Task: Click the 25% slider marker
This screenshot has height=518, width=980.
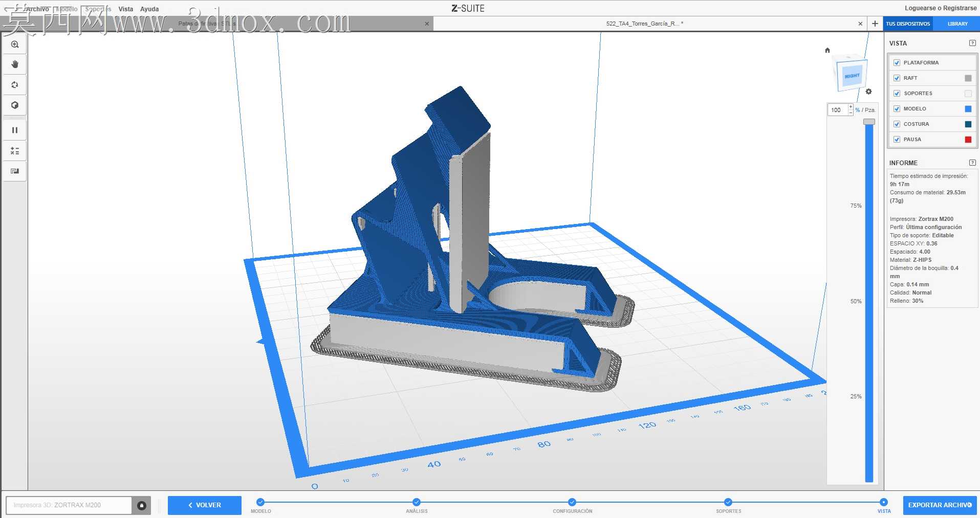Action: point(856,396)
